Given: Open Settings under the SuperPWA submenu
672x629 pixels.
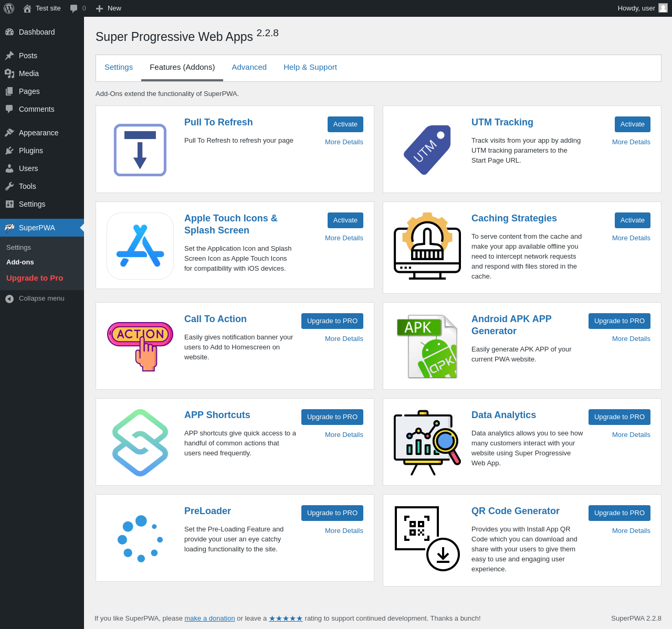Looking at the screenshot, I should click(x=18, y=247).
